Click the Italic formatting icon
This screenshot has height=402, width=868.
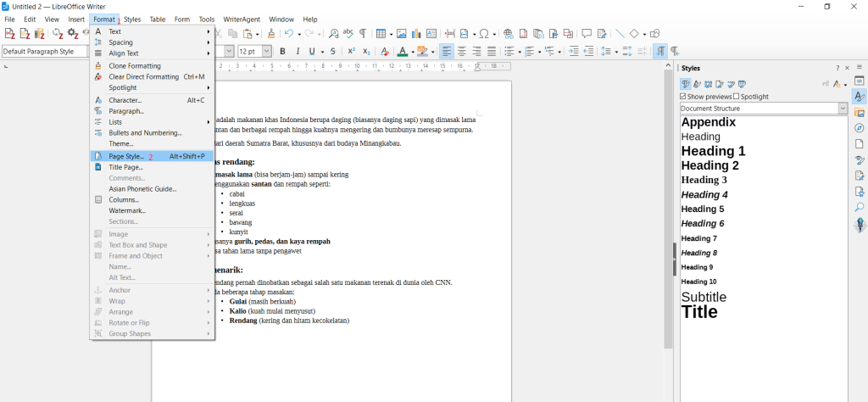coord(298,51)
